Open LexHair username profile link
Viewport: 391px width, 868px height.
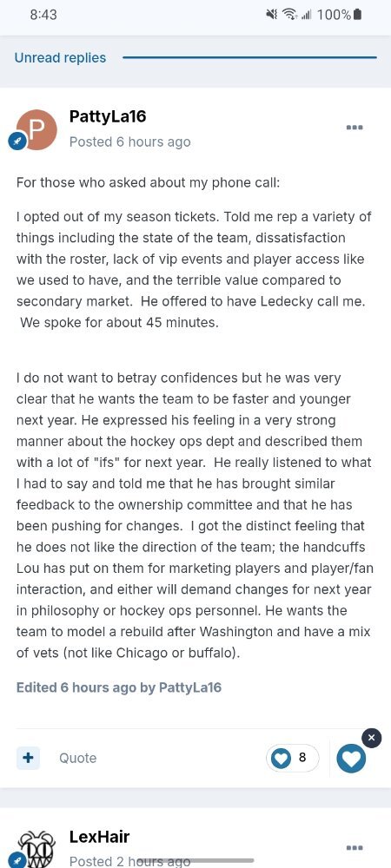tap(99, 836)
